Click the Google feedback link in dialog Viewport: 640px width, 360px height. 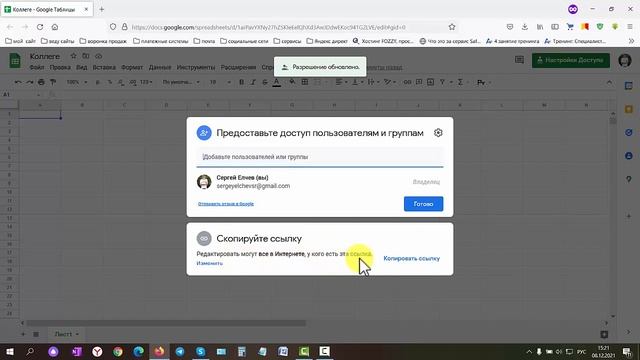coord(226,204)
